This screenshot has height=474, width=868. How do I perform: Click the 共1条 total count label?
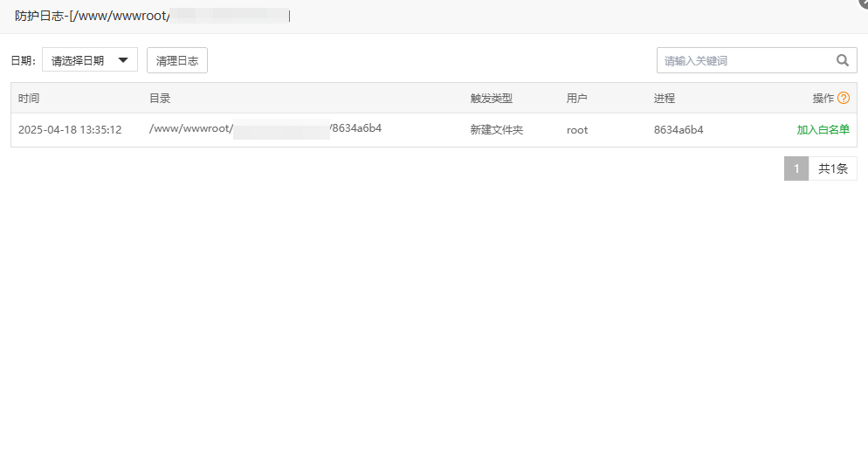point(832,168)
